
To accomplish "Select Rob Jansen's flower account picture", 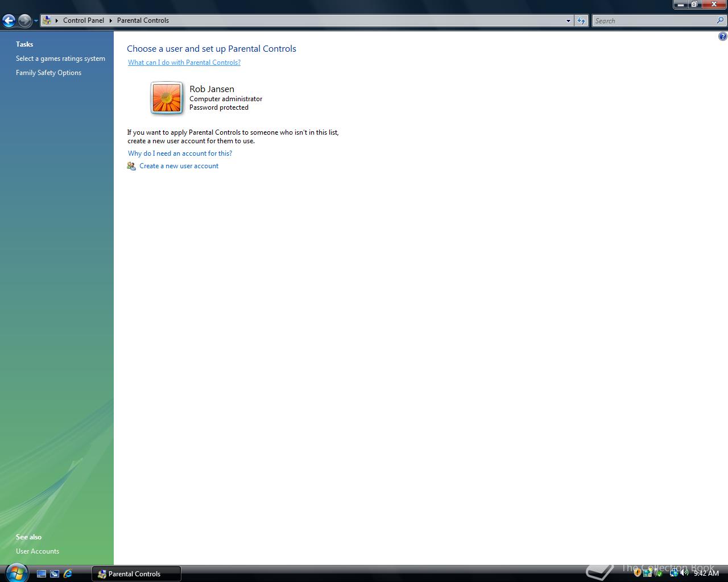I will point(167,98).
